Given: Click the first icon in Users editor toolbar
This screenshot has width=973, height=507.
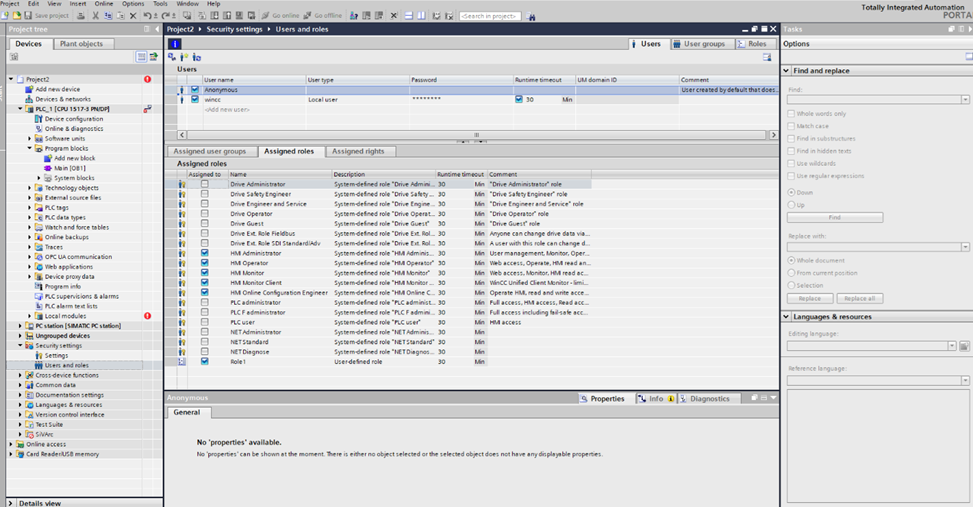Looking at the screenshot, I should tap(172, 57).
